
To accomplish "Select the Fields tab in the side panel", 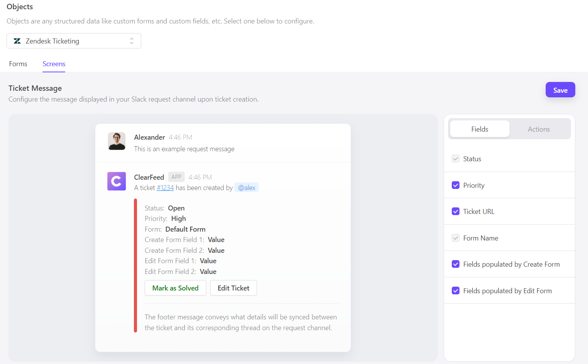I will [x=479, y=129].
